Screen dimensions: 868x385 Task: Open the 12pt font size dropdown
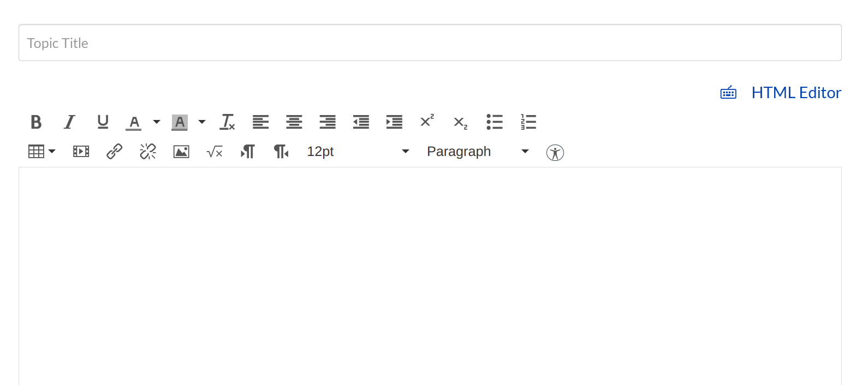point(358,152)
